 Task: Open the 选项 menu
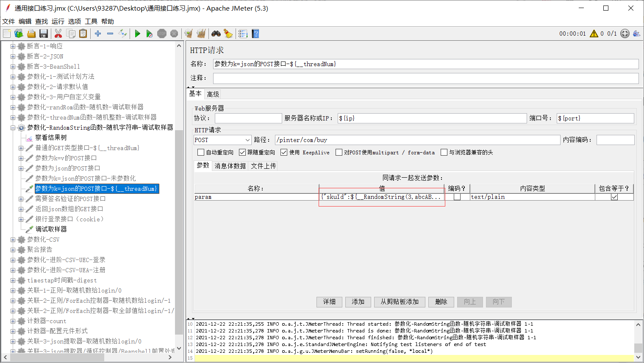[x=75, y=21]
